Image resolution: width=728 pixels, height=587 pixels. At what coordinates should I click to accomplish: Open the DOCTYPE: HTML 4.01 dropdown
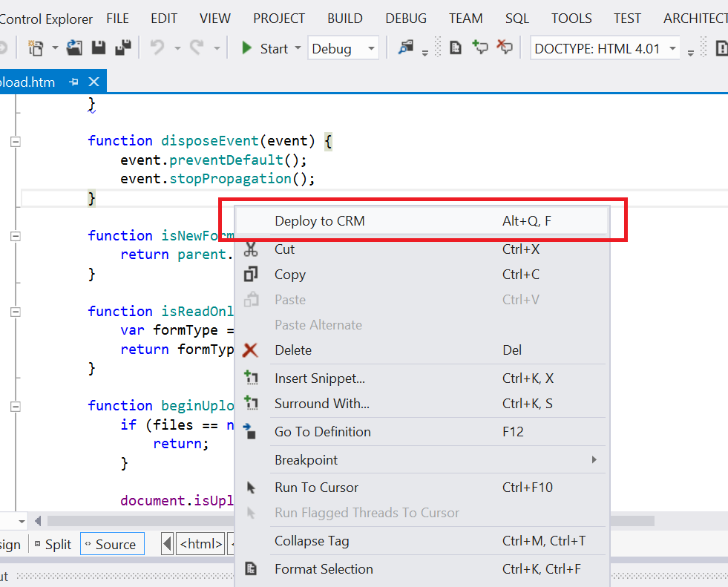(x=606, y=48)
